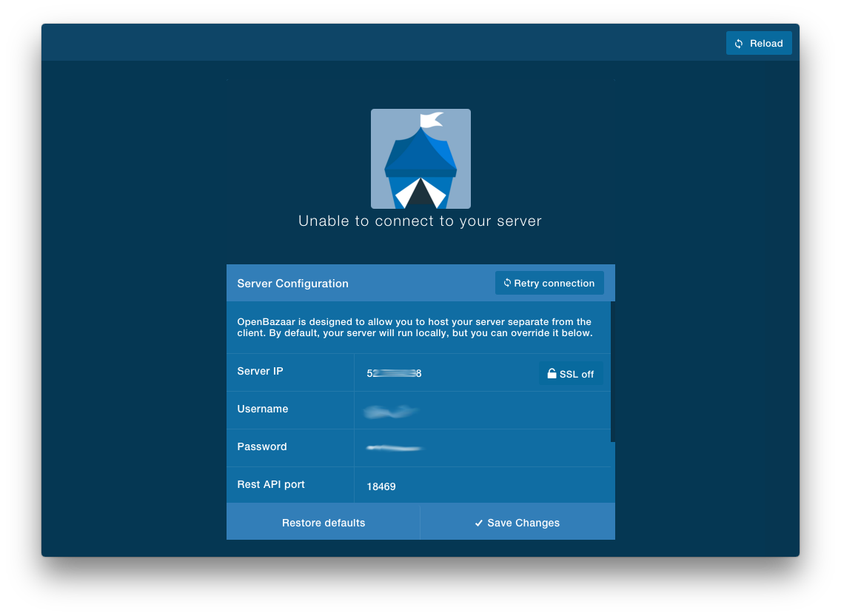The height and width of the screenshot is (616, 841).
Task: Click Retry connection button
Action: tap(549, 284)
